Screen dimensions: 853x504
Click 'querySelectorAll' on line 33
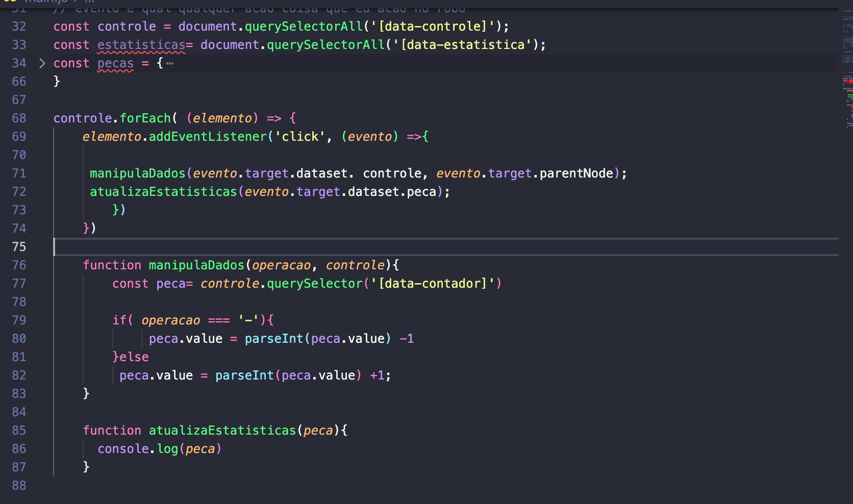(x=325, y=45)
